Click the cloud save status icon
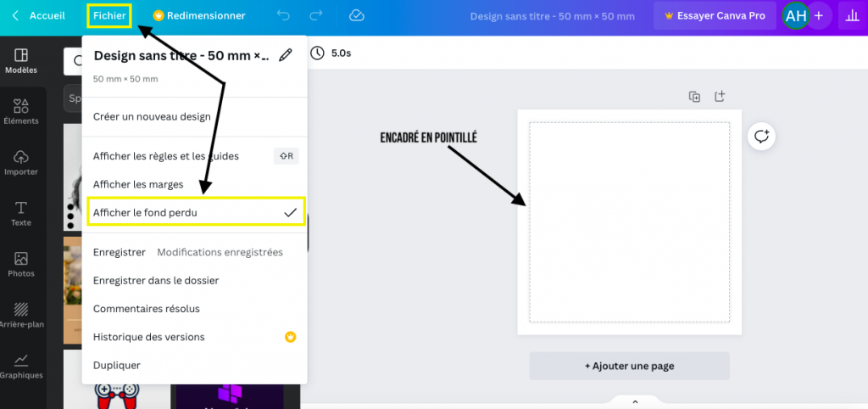The image size is (868, 409). tap(357, 16)
